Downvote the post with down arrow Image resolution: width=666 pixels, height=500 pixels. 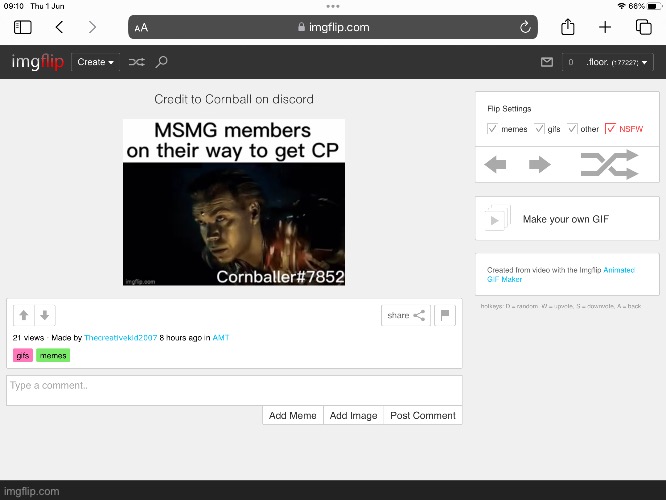[45, 315]
